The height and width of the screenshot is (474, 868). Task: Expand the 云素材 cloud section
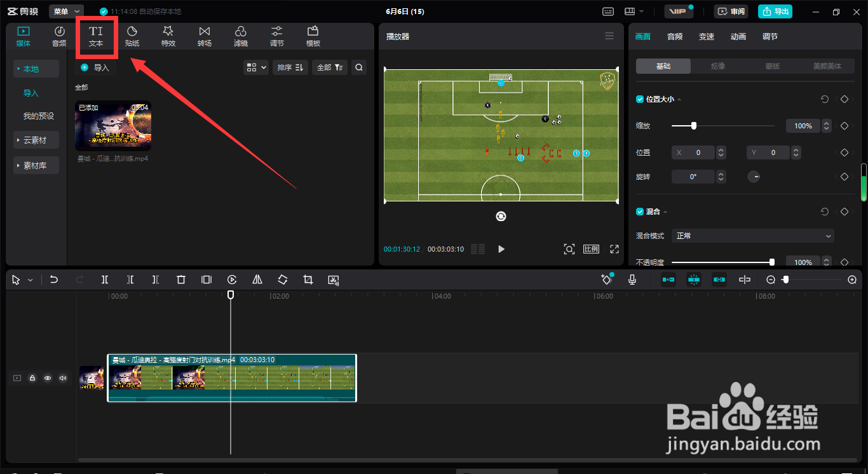click(36, 140)
